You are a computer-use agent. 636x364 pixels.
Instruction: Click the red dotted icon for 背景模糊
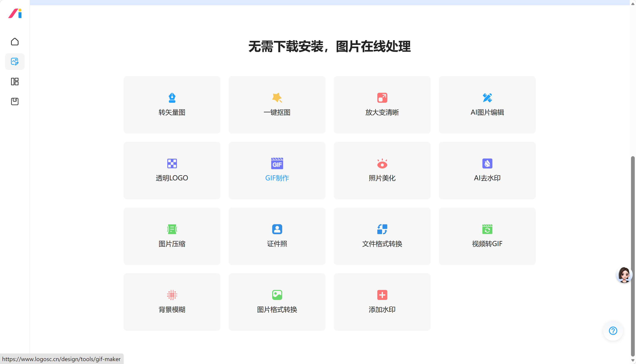pyautogui.click(x=172, y=295)
